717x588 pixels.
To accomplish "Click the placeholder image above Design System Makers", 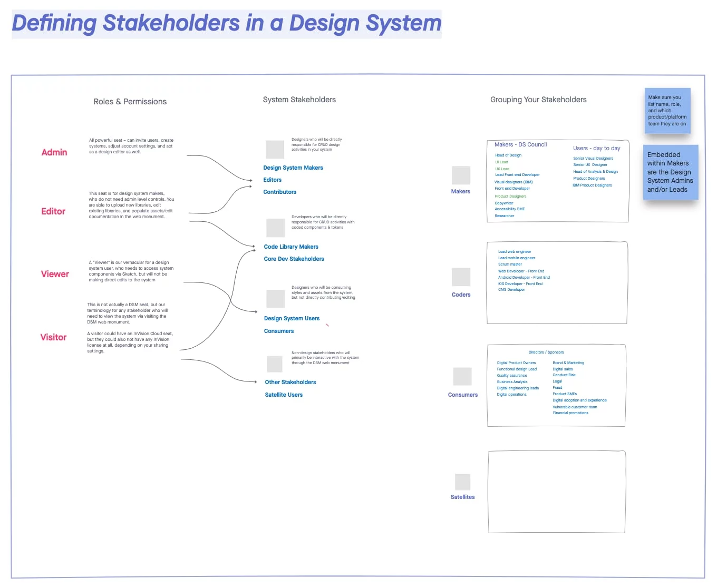I will (x=275, y=150).
